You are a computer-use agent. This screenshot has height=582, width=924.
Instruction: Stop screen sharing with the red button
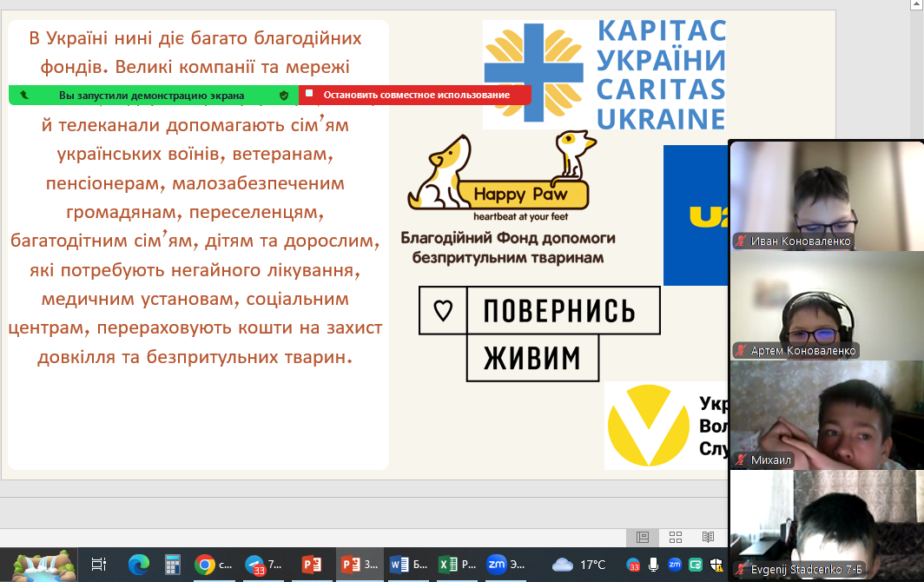pos(415,95)
